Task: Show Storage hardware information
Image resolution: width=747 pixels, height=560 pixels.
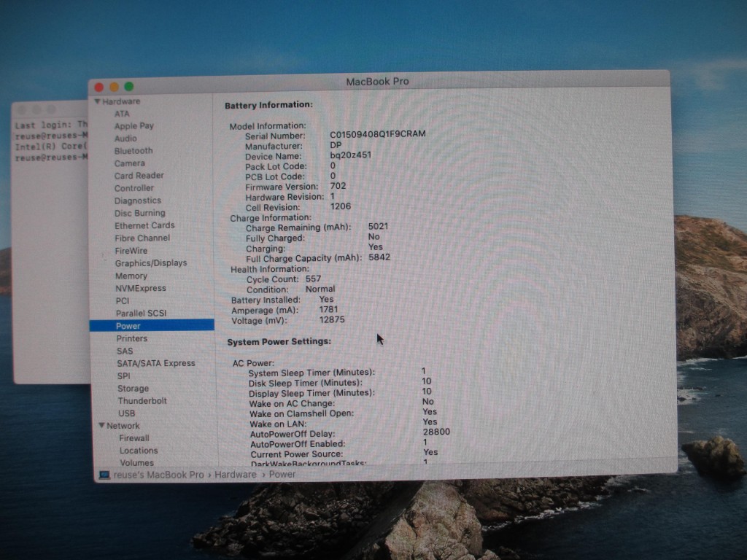Action: (133, 389)
